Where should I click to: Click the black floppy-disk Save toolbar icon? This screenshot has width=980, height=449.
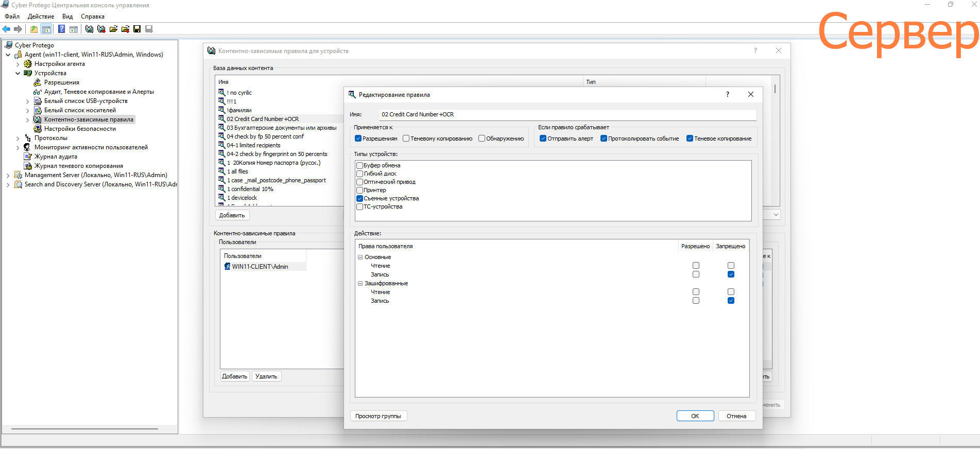(x=137, y=29)
